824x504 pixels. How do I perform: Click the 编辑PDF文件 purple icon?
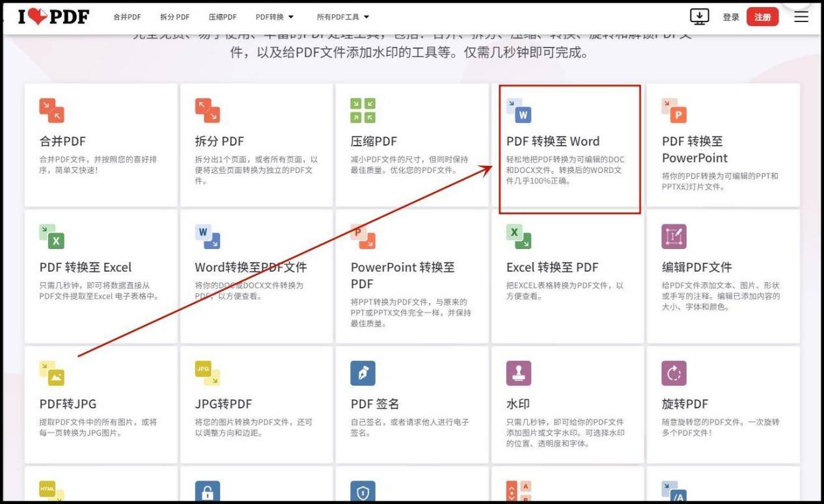pyautogui.click(x=674, y=237)
